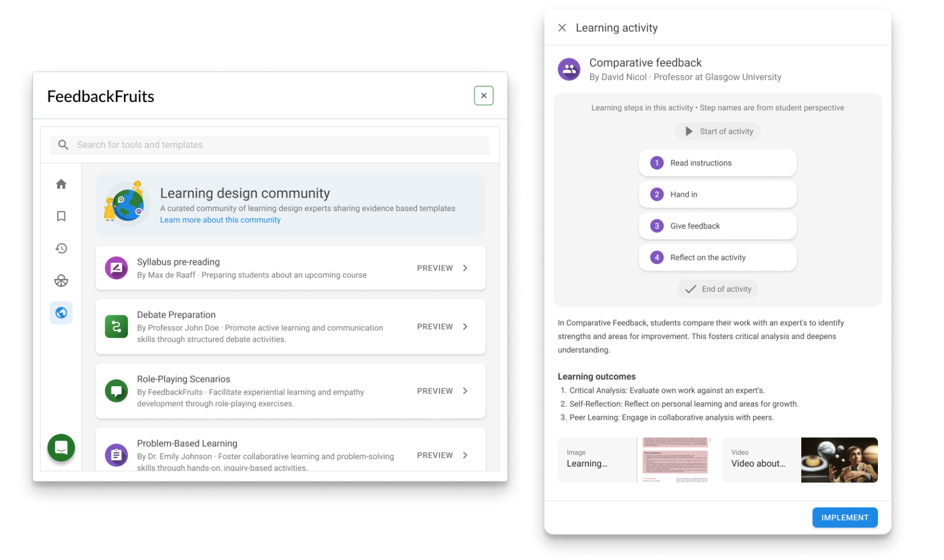Focus the Search for tools and templates field
944x560 pixels.
(x=270, y=145)
